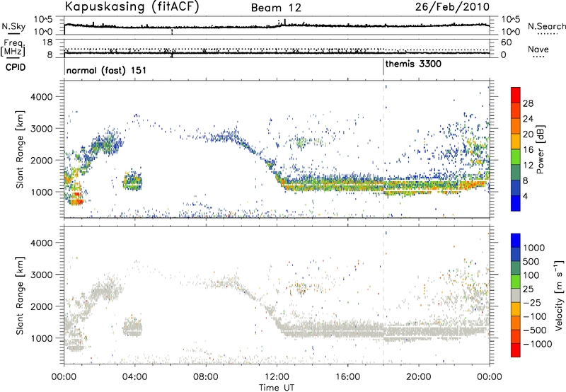
Task: Click the date "26/Feb/2010"
Action: click(x=452, y=7)
